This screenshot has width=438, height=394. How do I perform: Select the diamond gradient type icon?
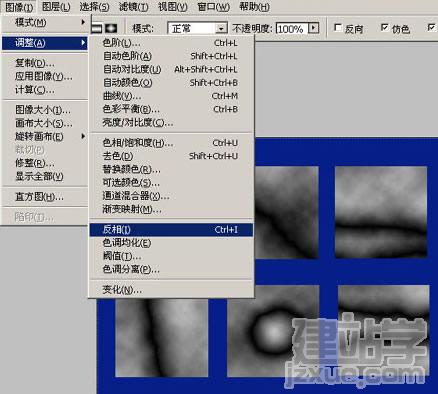coord(111,28)
